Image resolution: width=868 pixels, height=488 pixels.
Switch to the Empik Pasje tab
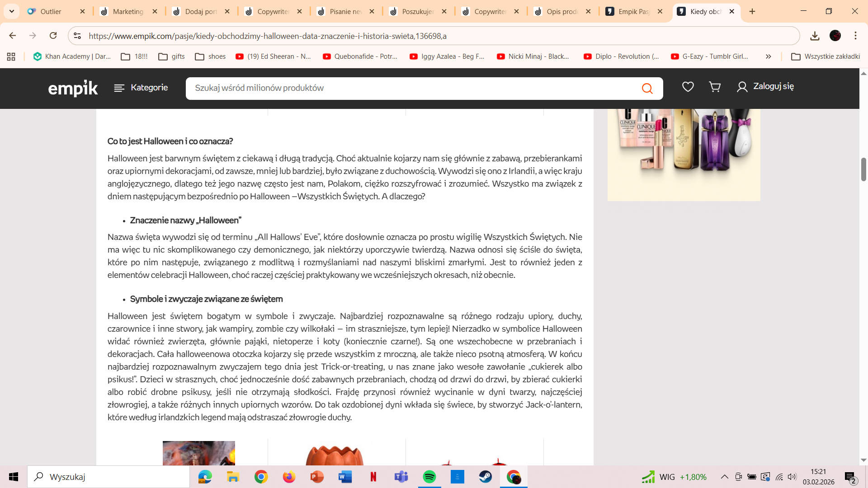(x=634, y=11)
